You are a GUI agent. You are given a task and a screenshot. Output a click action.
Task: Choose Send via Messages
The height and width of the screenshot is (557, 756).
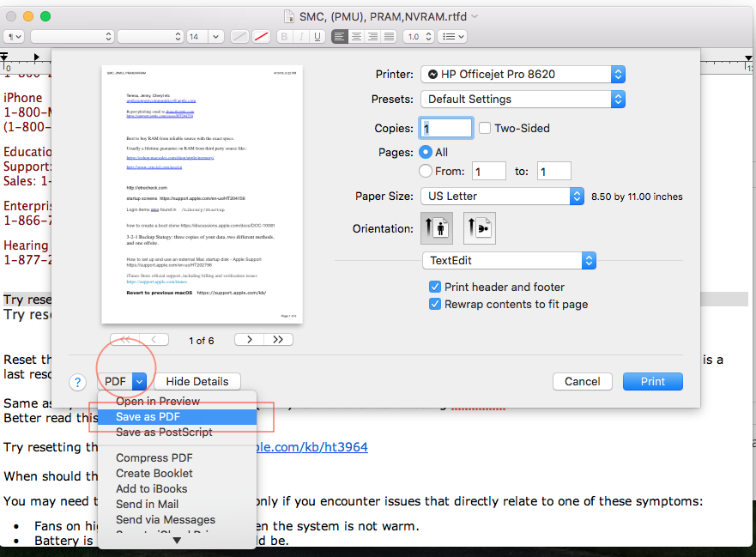(177, 519)
